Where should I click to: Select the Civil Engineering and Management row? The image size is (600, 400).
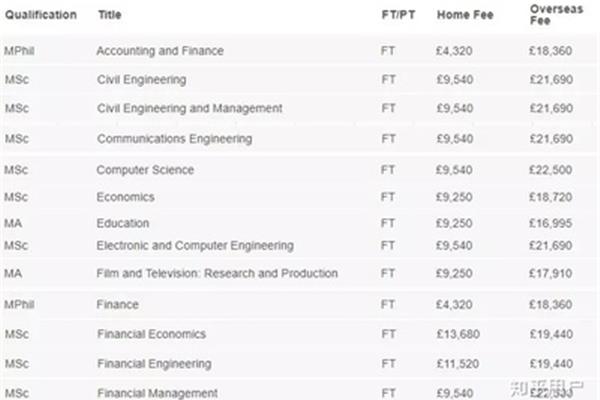click(x=300, y=108)
